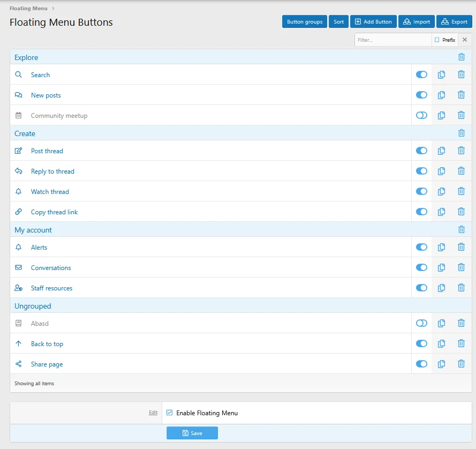Clear the filter with X icon
Image resolution: width=476 pixels, height=449 pixels.
coord(464,40)
